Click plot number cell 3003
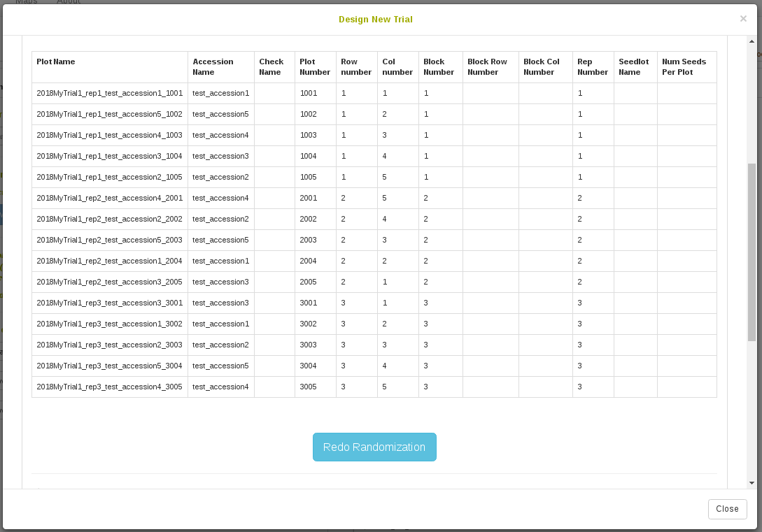Screen dimensions: 762x532 click(316, 345)
